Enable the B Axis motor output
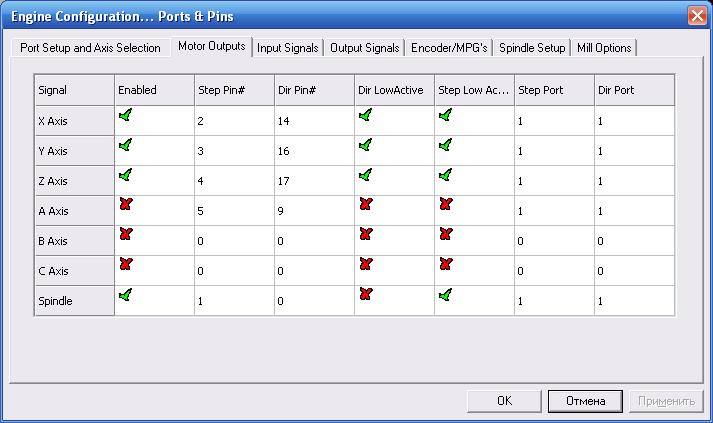The width and height of the screenshot is (713, 423). (125, 235)
